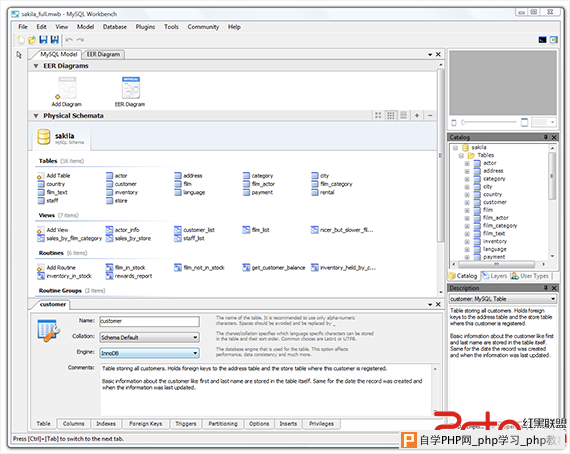Expand the film_category node in Catalog

coord(467,226)
